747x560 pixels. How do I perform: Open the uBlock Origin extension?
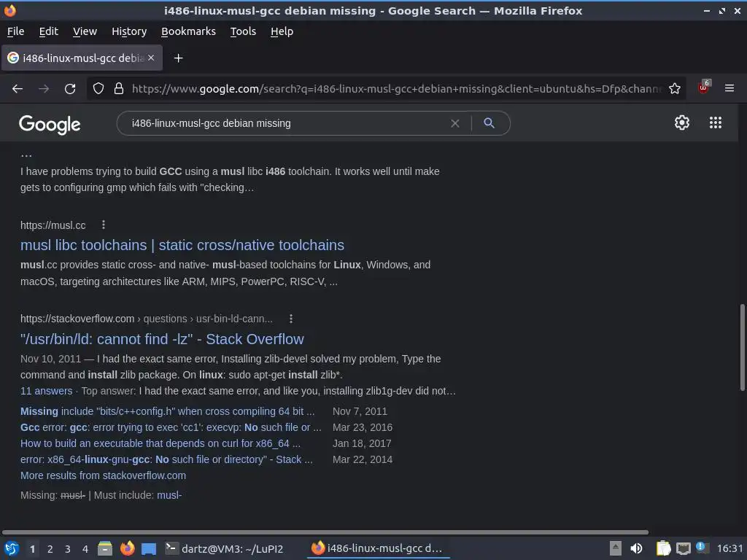pyautogui.click(x=704, y=87)
